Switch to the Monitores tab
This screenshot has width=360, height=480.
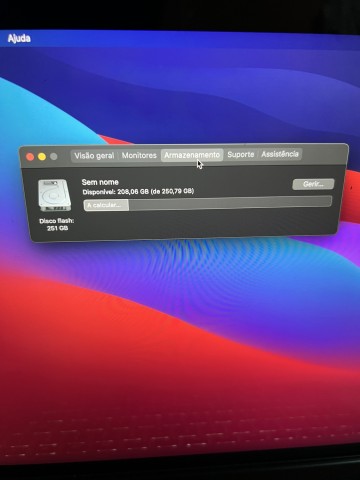(139, 155)
